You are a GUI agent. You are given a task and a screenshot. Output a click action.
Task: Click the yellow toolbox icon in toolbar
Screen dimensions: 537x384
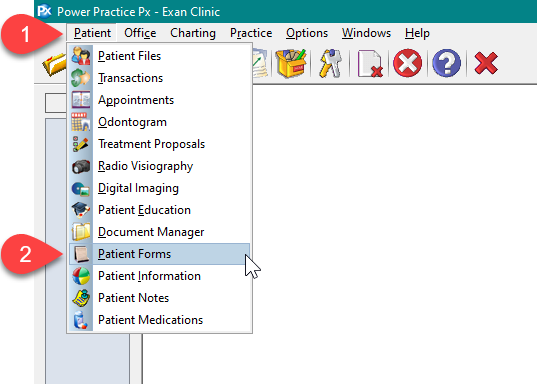coord(291,63)
